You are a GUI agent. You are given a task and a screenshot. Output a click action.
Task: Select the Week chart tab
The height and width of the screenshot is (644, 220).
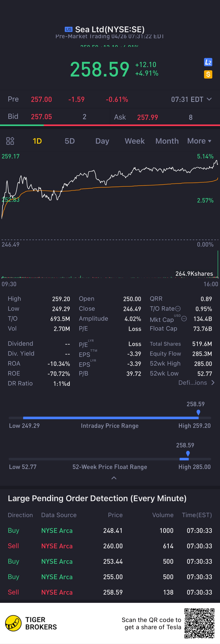point(135,141)
